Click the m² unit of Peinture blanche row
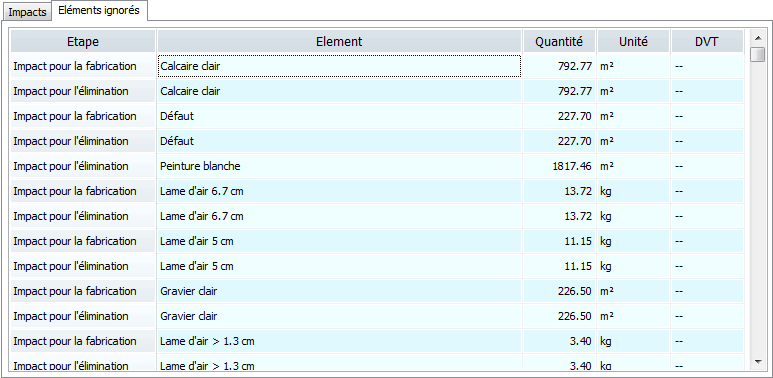The height and width of the screenshot is (378, 773). (x=633, y=166)
